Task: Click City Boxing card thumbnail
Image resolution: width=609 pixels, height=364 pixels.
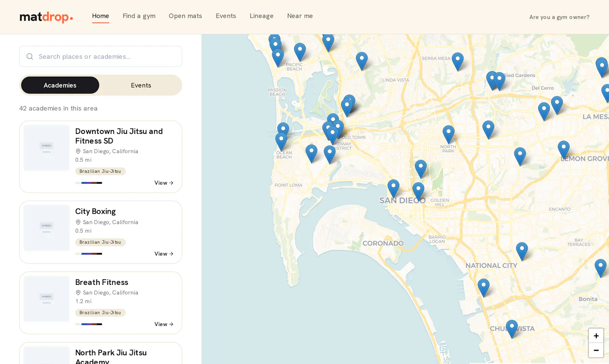Action: coord(46,228)
